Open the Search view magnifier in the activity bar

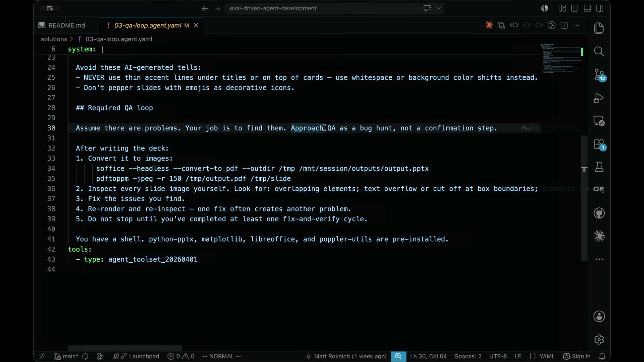(x=599, y=51)
